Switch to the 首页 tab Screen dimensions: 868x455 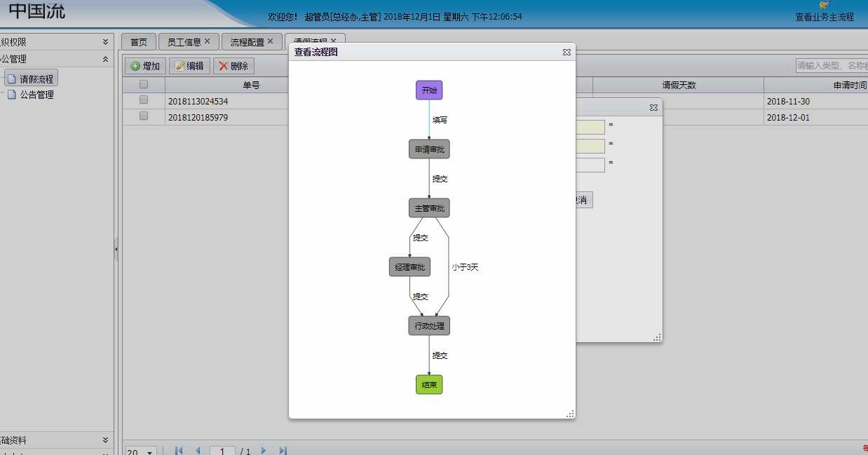(x=138, y=42)
